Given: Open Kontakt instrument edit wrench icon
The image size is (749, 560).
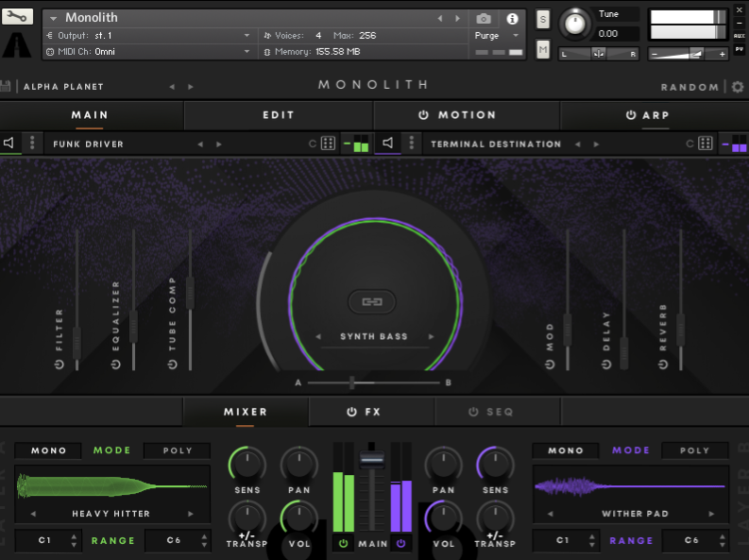Looking at the screenshot, I should click(17, 17).
